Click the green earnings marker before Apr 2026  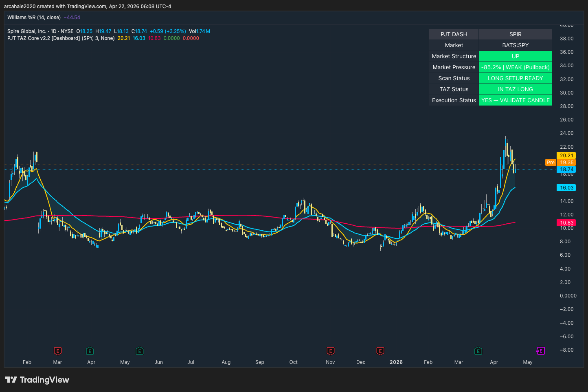click(x=478, y=351)
